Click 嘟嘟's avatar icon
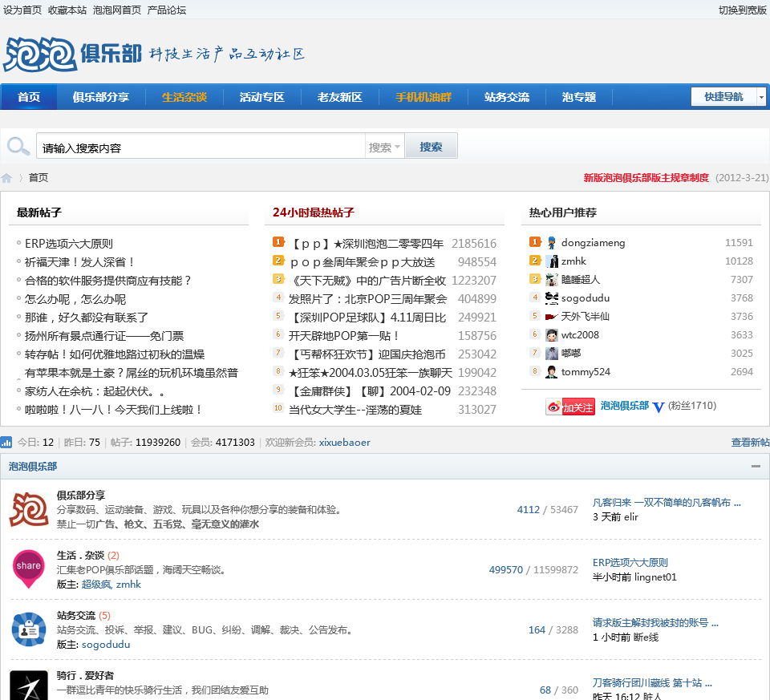The image size is (770, 700). (x=552, y=354)
